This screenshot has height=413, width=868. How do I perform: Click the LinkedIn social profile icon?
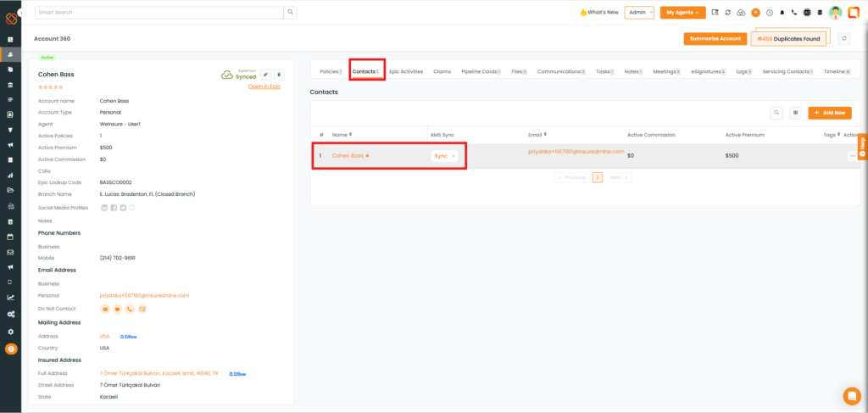pos(104,207)
